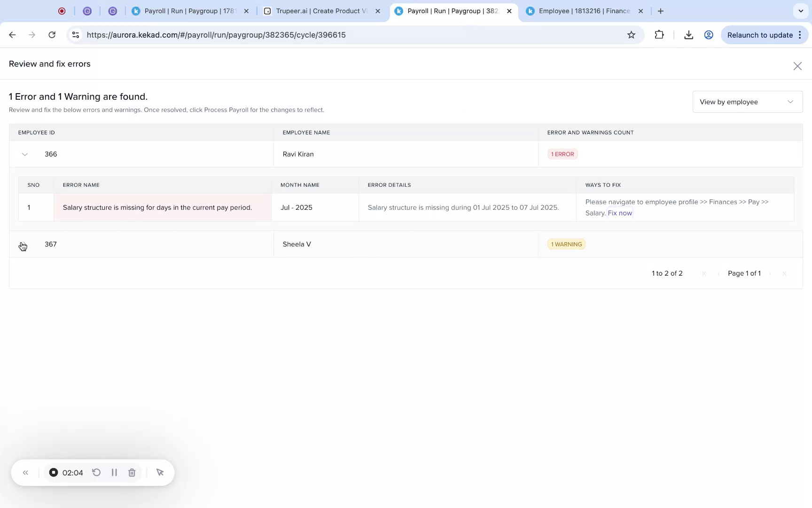Navigate back to the previous page
Image resolution: width=812 pixels, height=508 pixels.
pos(12,34)
